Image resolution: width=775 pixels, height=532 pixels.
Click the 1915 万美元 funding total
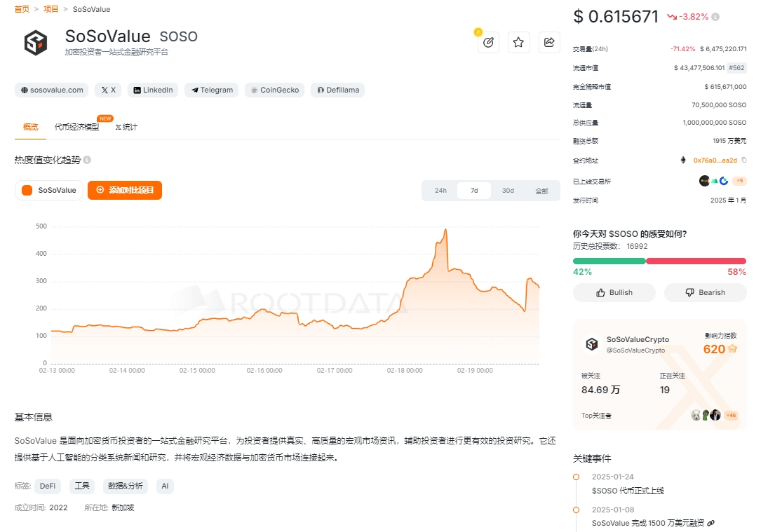click(x=729, y=141)
